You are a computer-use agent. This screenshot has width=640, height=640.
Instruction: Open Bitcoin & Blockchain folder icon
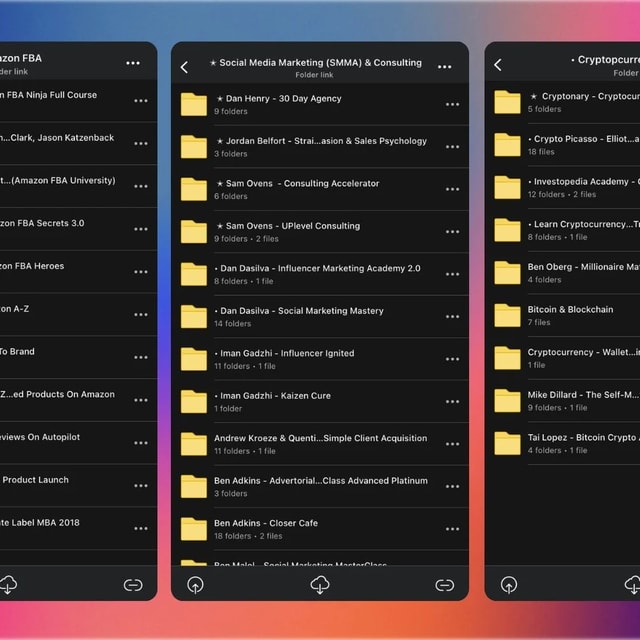click(x=507, y=316)
